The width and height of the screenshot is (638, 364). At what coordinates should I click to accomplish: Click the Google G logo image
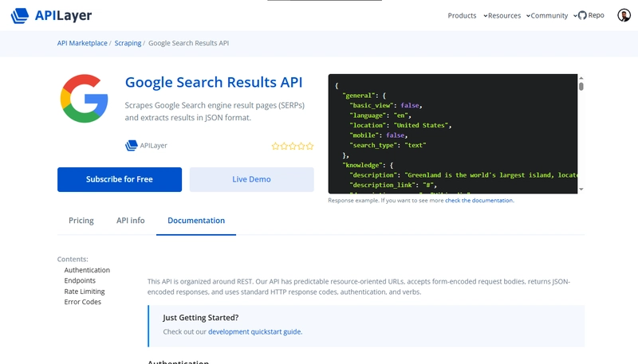(85, 98)
